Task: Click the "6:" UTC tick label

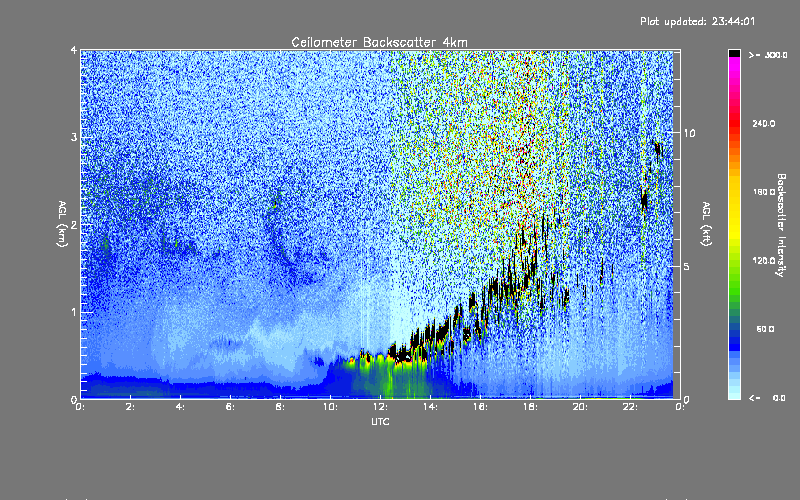Action: 230,407
